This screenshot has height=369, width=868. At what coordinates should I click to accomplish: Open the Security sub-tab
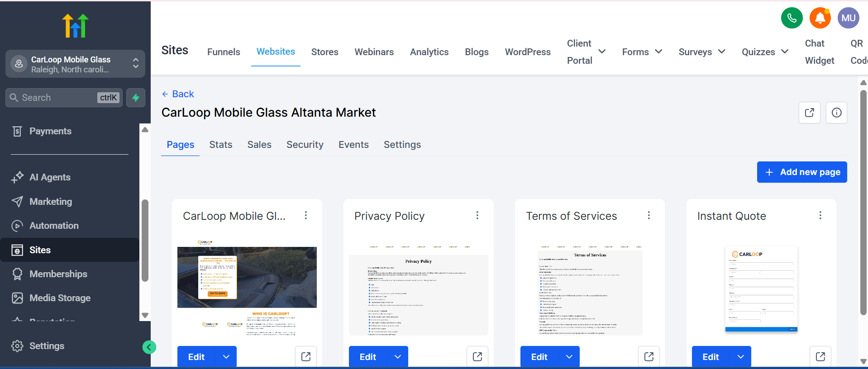click(305, 145)
